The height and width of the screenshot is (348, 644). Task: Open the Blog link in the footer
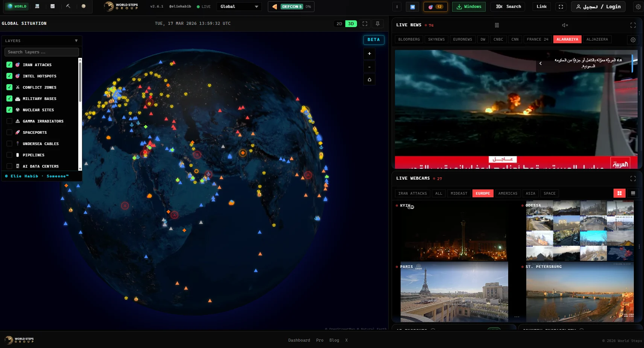coord(334,340)
